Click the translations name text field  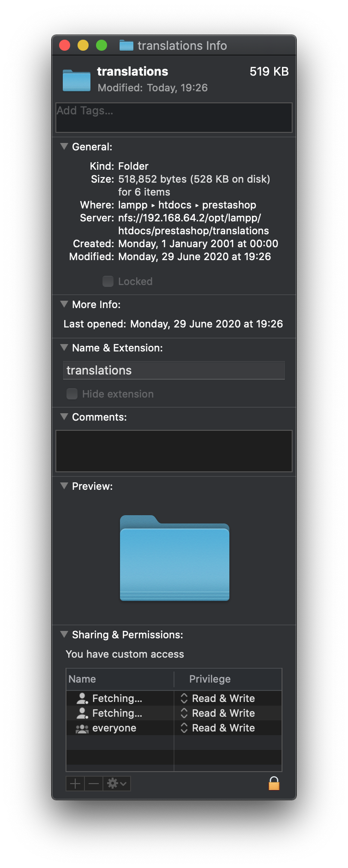pos(174,370)
